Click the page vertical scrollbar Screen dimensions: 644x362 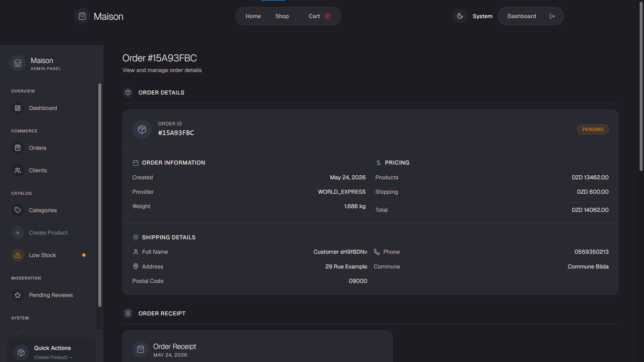click(641, 86)
